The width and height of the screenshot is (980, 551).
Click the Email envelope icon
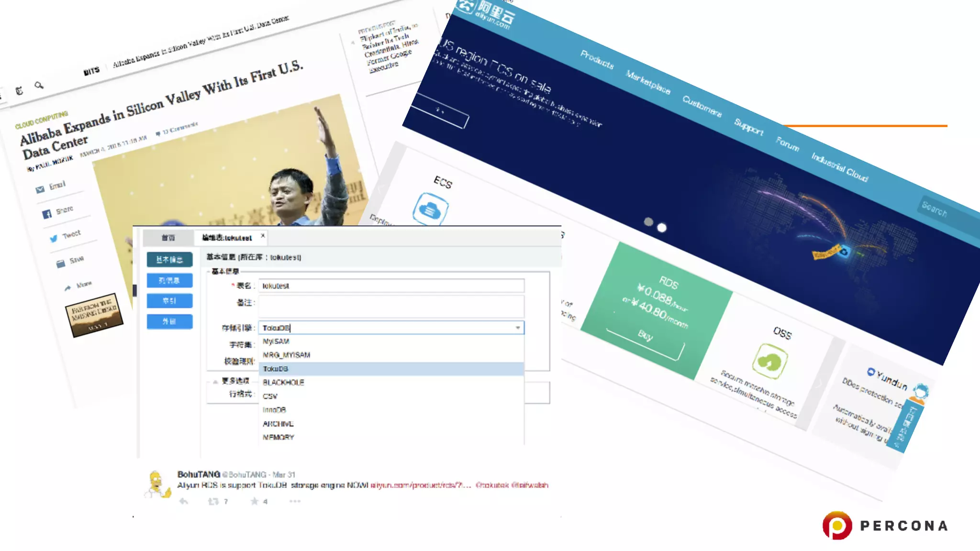40,189
